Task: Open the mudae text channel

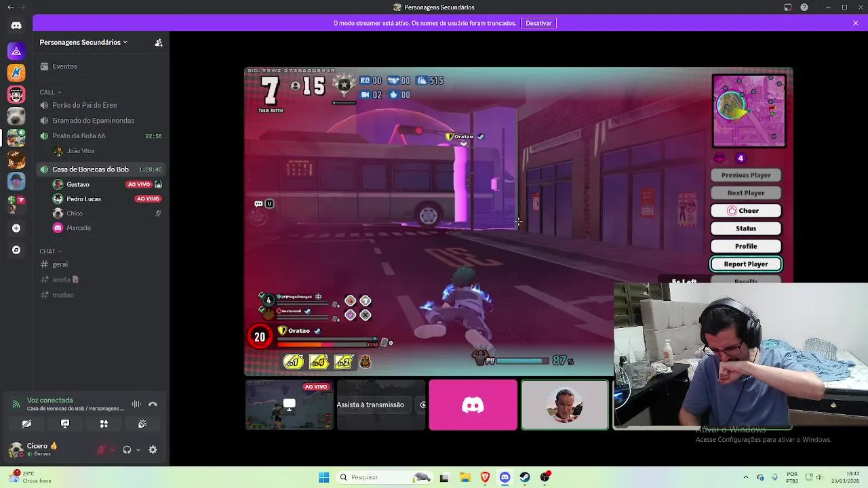Action: click(x=100, y=295)
